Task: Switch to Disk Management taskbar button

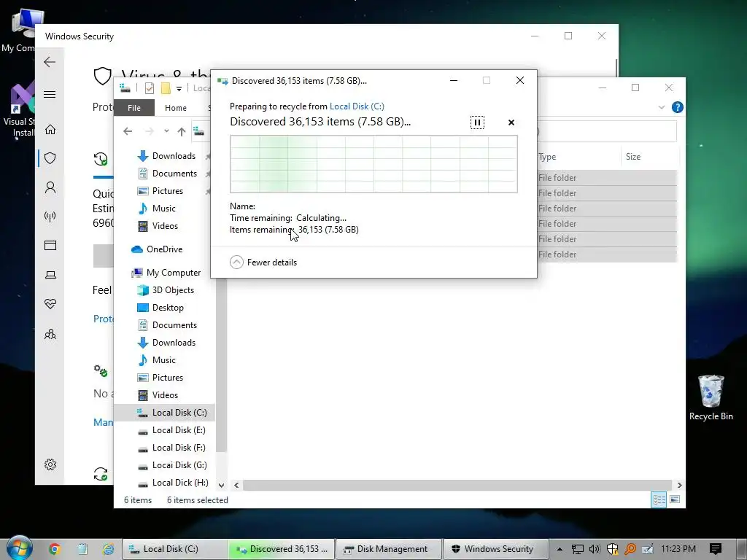Action: coord(389,549)
